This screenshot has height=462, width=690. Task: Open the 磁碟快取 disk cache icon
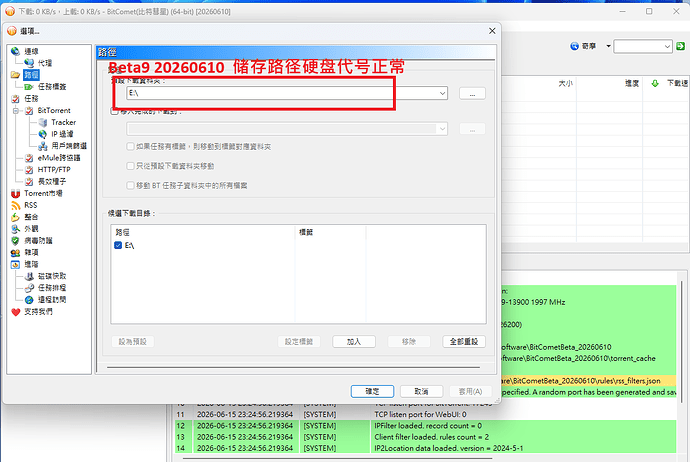tap(29, 276)
